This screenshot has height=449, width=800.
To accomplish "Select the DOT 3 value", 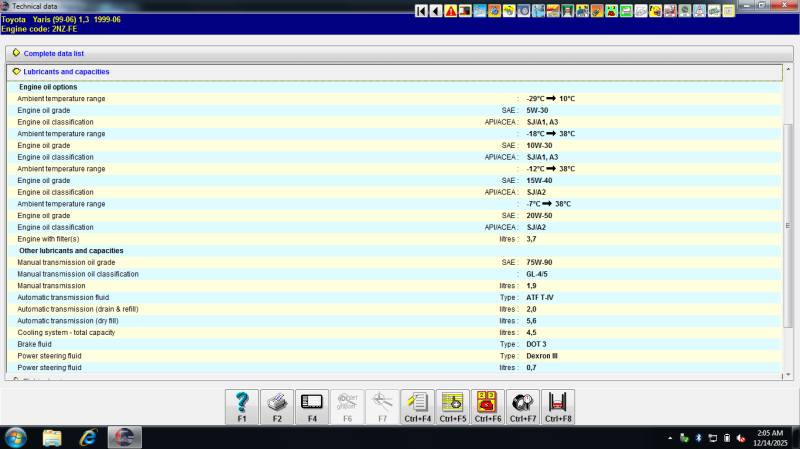I will click(536, 344).
